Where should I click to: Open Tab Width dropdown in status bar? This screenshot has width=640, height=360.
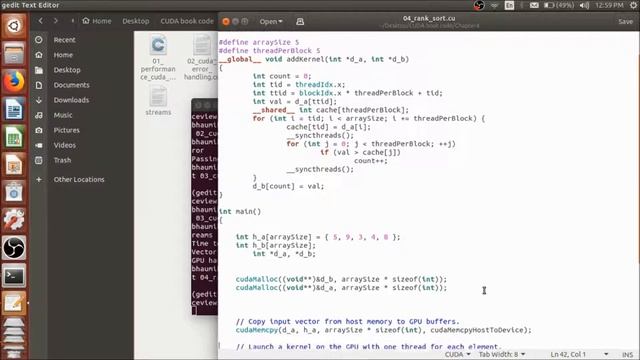click(502, 354)
